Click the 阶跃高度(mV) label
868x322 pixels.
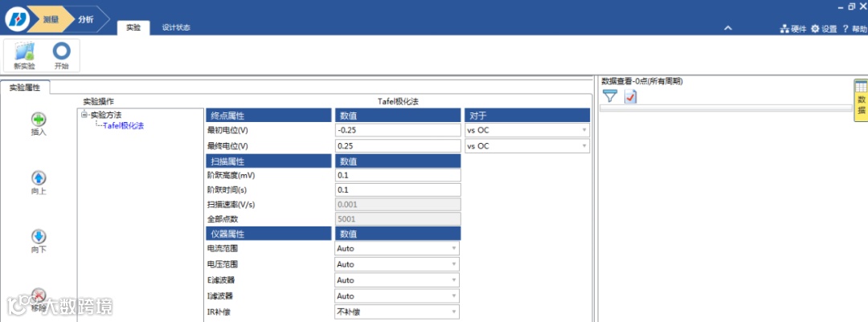point(231,175)
